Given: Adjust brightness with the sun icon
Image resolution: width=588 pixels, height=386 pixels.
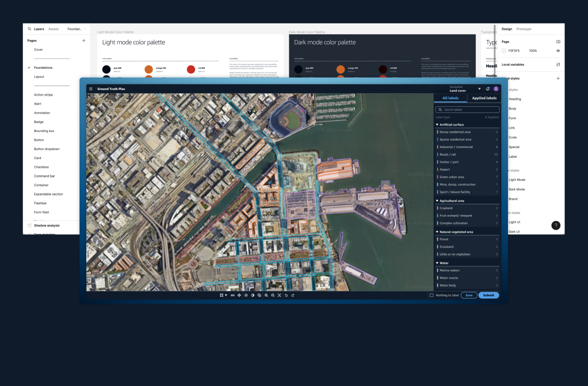Looking at the screenshot, I should (246, 295).
